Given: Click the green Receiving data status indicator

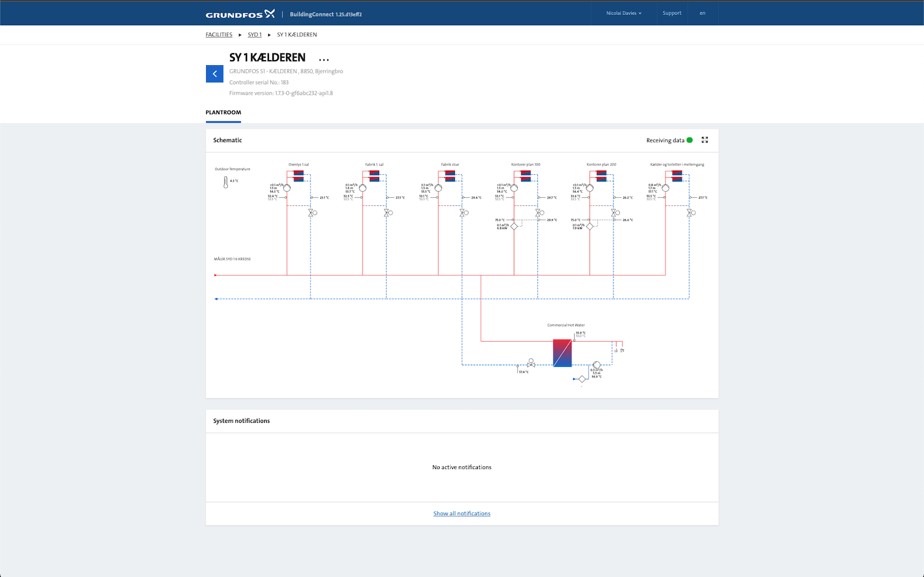Looking at the screenshot, I should pyautogui.click(x=690, y=140).
